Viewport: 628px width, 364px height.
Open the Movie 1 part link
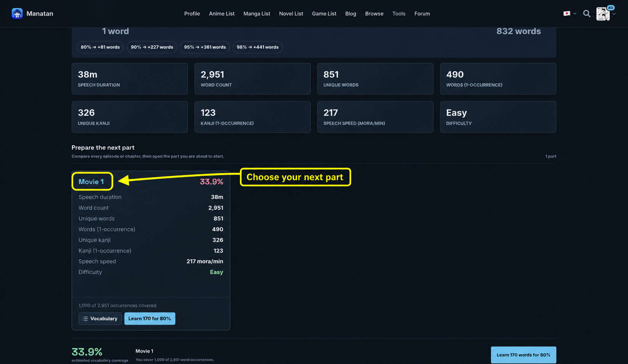pyautogui.click(x=91, y=182)
